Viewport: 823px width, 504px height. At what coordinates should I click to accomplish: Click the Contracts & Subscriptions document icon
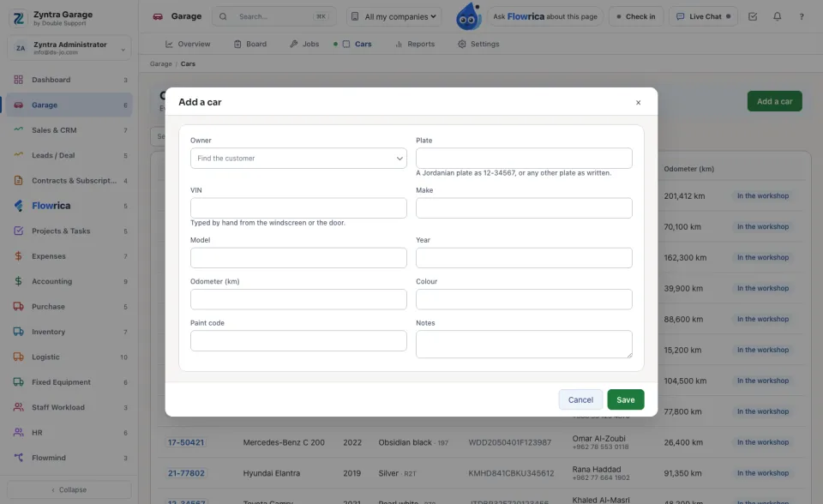(18, 181)
